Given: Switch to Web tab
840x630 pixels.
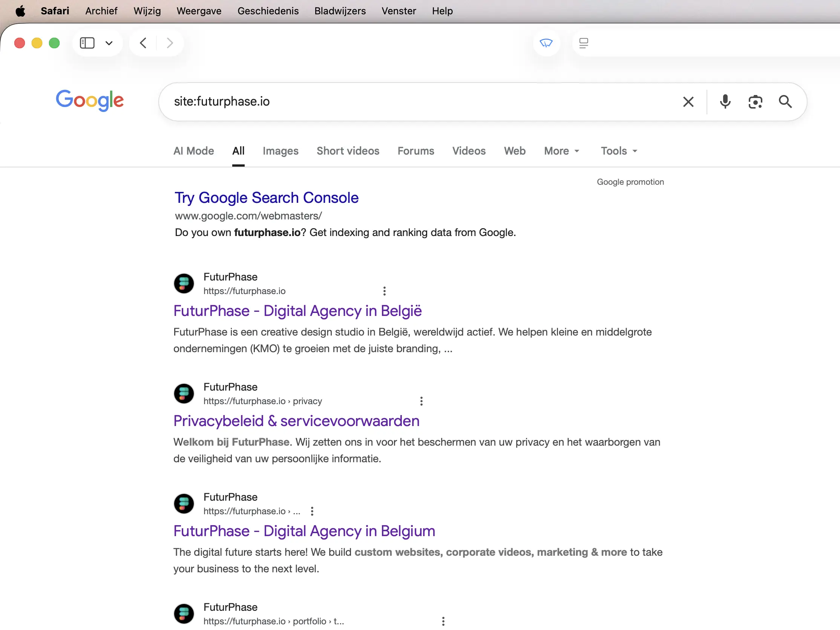Looking at the screenshot, I should 515,151.
